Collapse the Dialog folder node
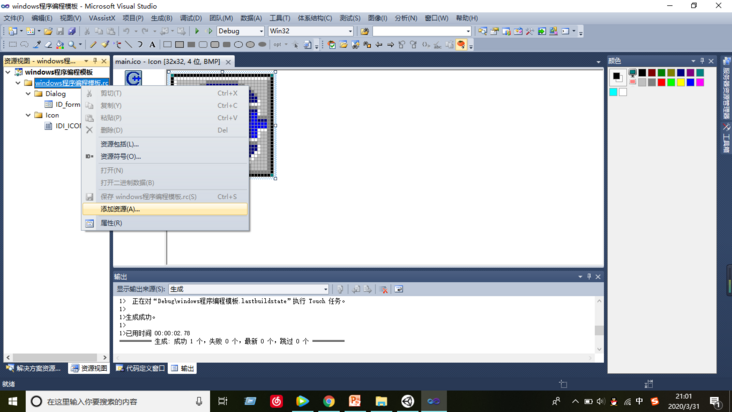The height and width of the screenshot is (412, 732). coord(28,94)
